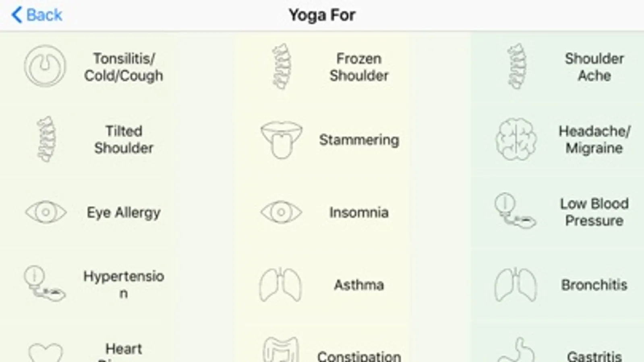Screen dimensions: 644x362
Task: Tap the spine icon beside Frozen Shoulder
Action: pyautogui.click(x=281, y=66)
